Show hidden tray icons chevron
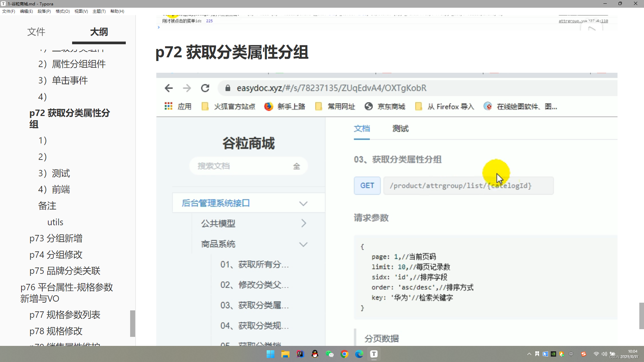Image resolution: width=644 pixels, height=362 pixels. [529, 354]
